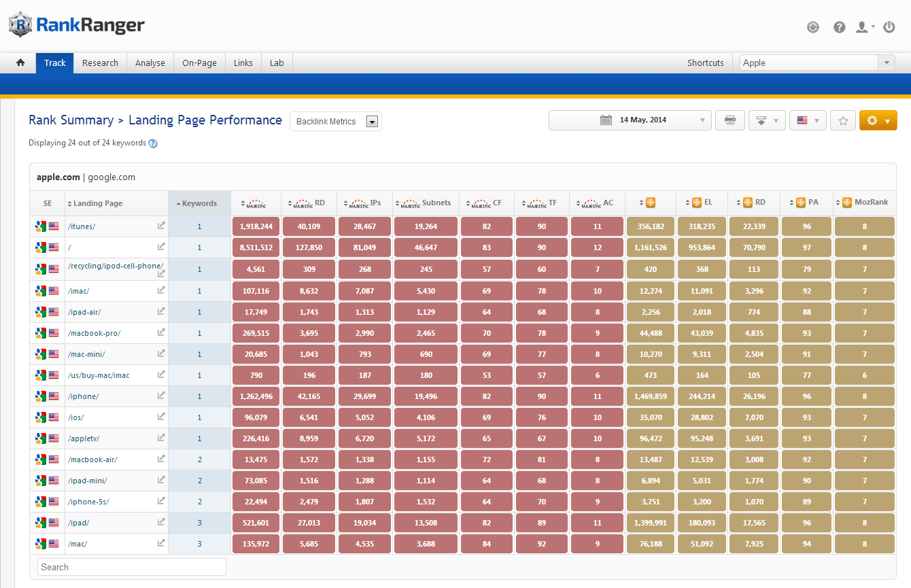Expand the Backlink Metrics dropdown
The width and height of the screenshot is (911, 588).
point(371,122)
